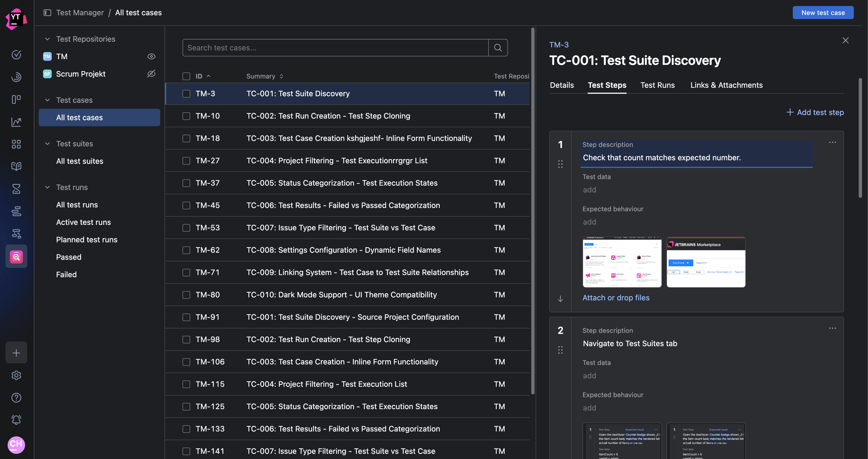Click Test Manager breadcrumb link
Viewport: 868px width, 459px height.
click(80, 13)
